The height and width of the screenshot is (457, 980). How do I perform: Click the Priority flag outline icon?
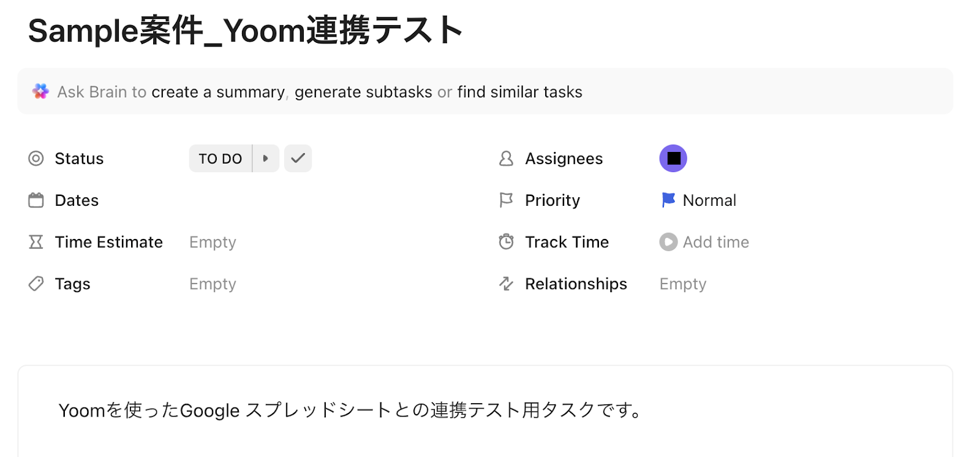click(x=506, y=200)
